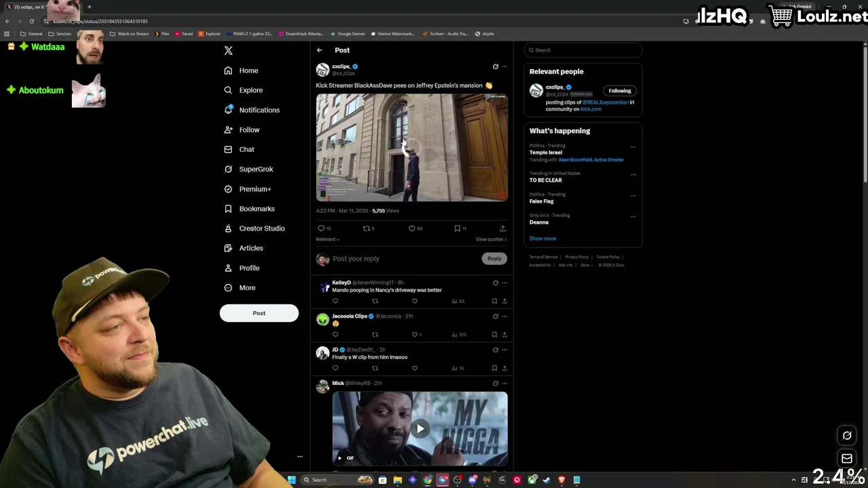Open the Plex bookmark

click(x=162, y=34)
